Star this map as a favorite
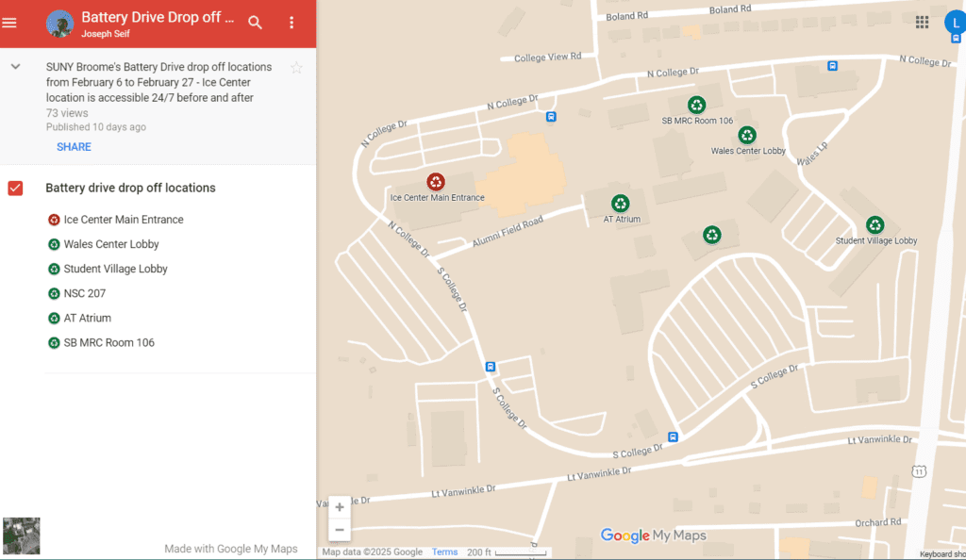 click(296, 67)
